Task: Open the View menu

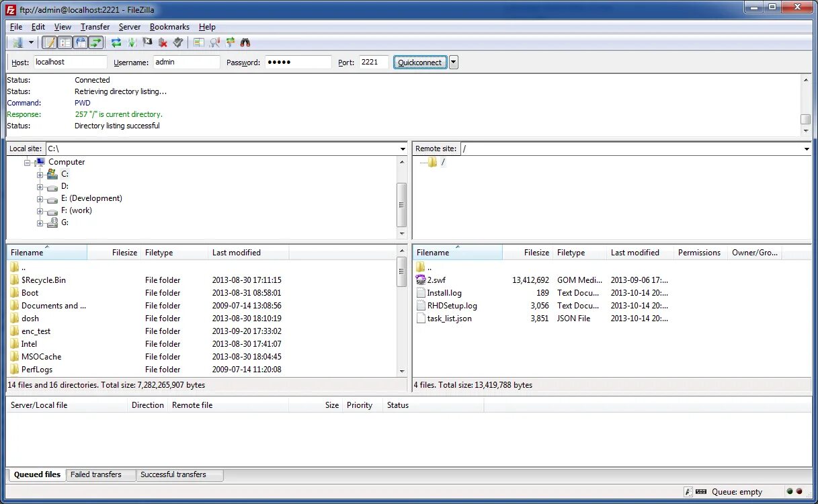Action: click(63, 27)
